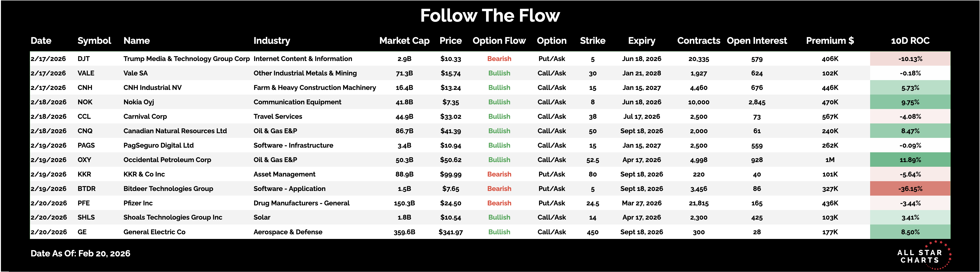The width and height of the screenshot is (980, 272).
Task: Click the dark red -36.15% ROC cell
Action: [910, 189]
